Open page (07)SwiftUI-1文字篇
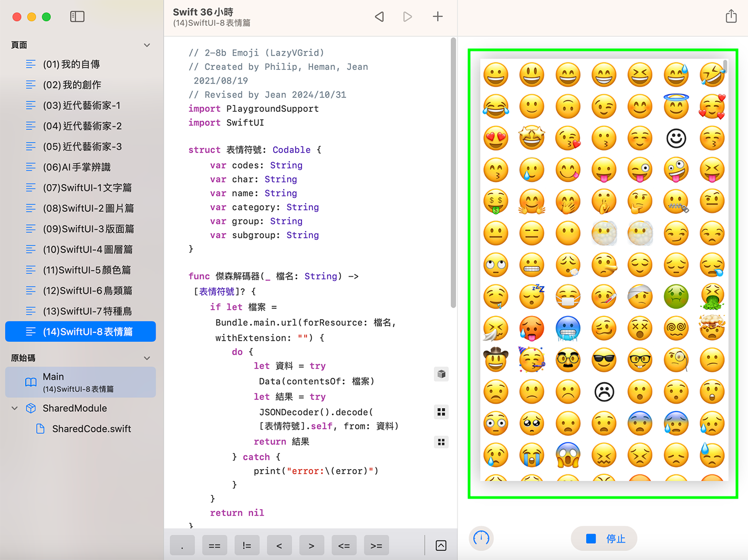Screen dimensions: 748x560 click(87, 188)
